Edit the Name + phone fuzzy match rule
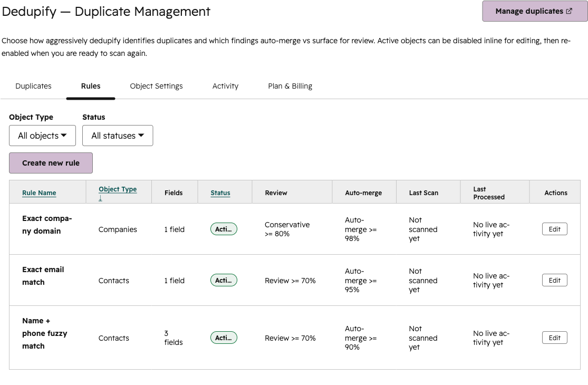 click(555, 338)
